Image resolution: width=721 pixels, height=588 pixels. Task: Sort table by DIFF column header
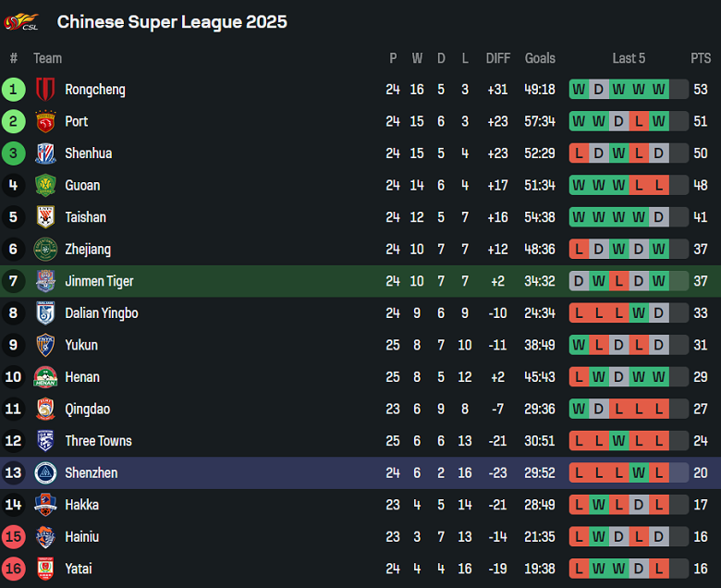498,58
